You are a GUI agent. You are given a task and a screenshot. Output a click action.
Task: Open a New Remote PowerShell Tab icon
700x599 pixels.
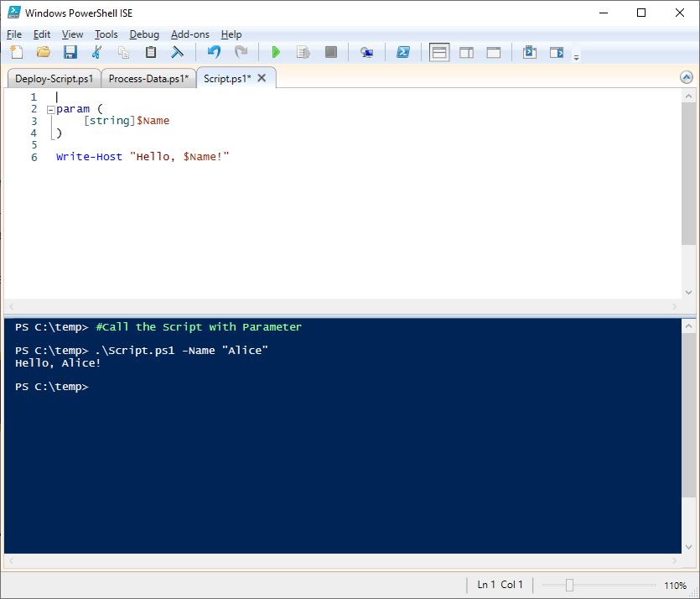click(x=366, y=52)
